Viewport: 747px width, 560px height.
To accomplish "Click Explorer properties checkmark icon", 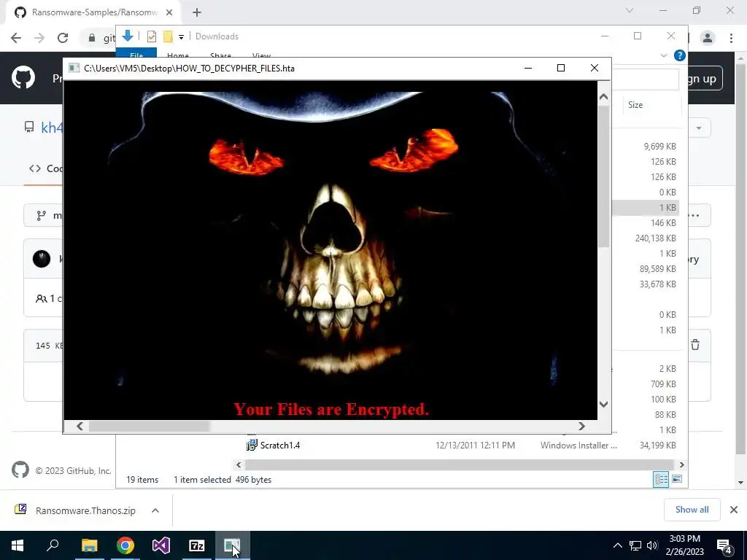I will [152, 36].
